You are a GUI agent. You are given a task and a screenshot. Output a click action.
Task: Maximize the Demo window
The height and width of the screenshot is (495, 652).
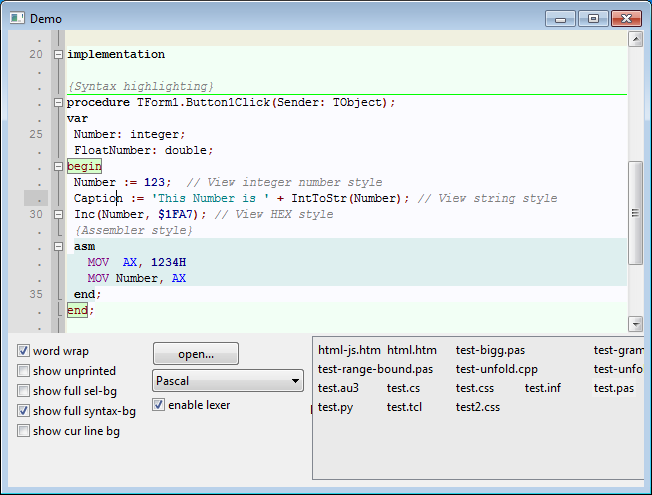pyautogui.click(x=593, y=19)
